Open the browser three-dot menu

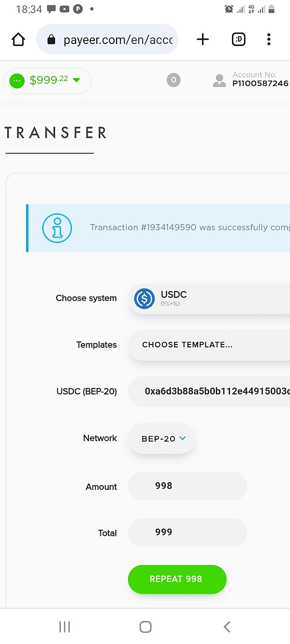coord(269,40)
